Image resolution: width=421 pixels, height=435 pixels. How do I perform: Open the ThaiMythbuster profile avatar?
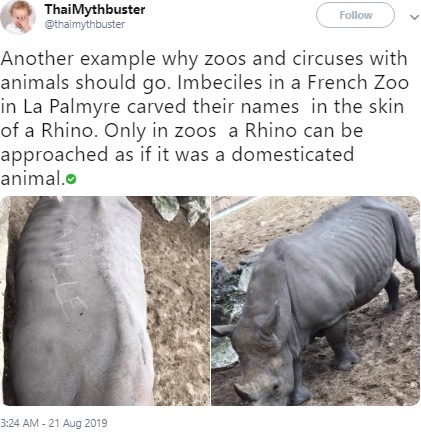18,17
